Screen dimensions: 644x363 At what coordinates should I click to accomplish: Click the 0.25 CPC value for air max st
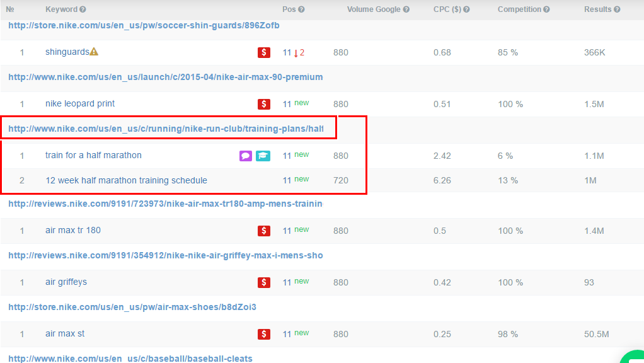tap(442, 334)
